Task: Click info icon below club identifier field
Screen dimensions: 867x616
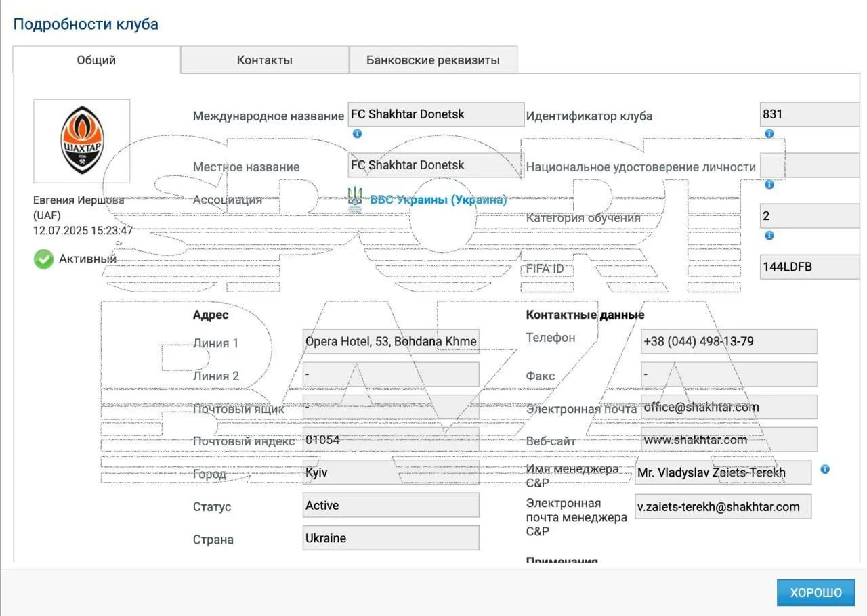Action: (769, 134)
